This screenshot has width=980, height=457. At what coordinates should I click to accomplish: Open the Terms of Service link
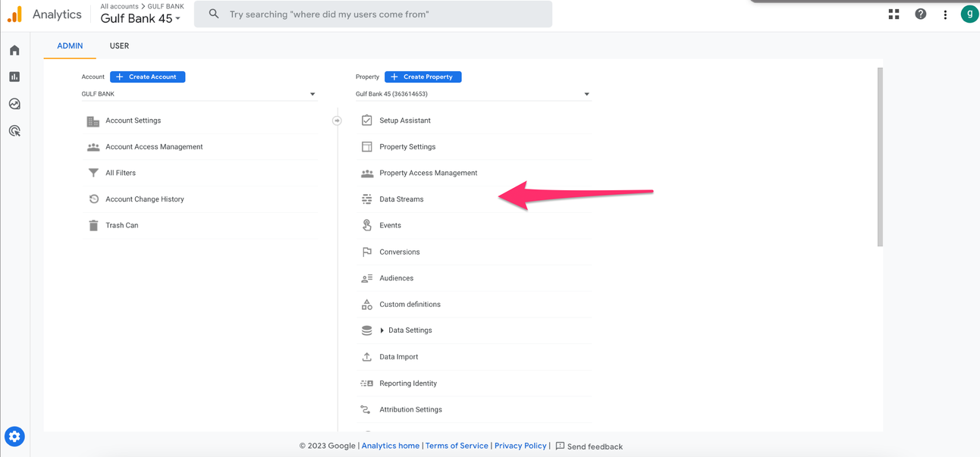(457, 446)
